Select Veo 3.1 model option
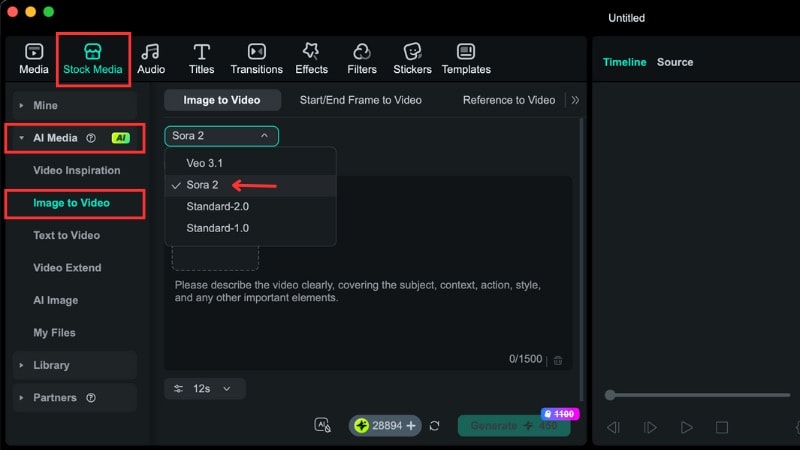Viewport: 800px width, 450px height. click(x=204, y=162)
